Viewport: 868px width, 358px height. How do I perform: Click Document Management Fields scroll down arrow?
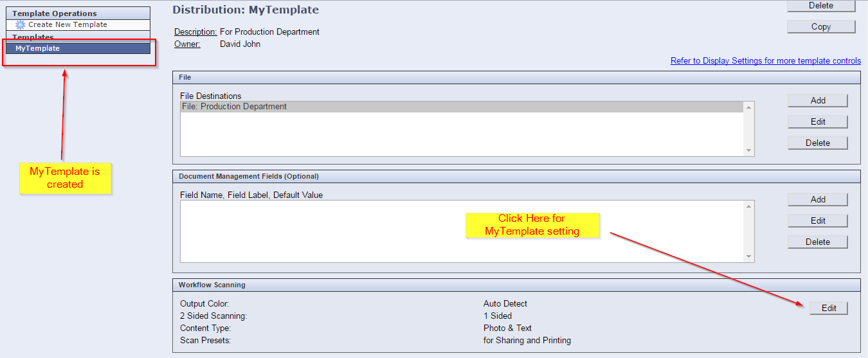click(x=748, y=256)
